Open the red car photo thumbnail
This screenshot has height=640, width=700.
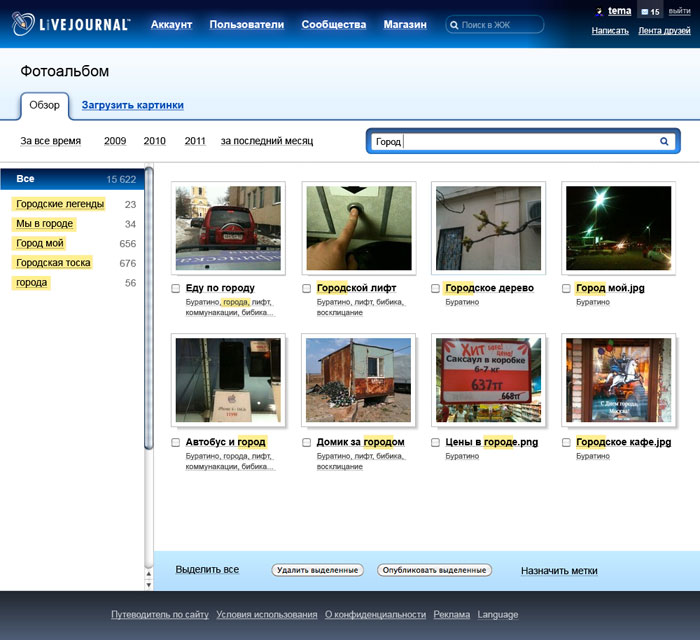(x=228, y=228)
